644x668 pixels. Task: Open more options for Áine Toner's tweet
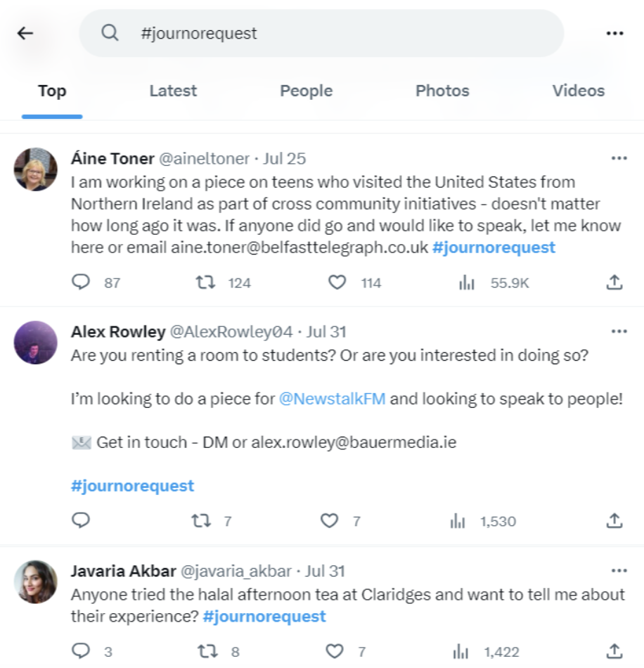click(619, 158)
